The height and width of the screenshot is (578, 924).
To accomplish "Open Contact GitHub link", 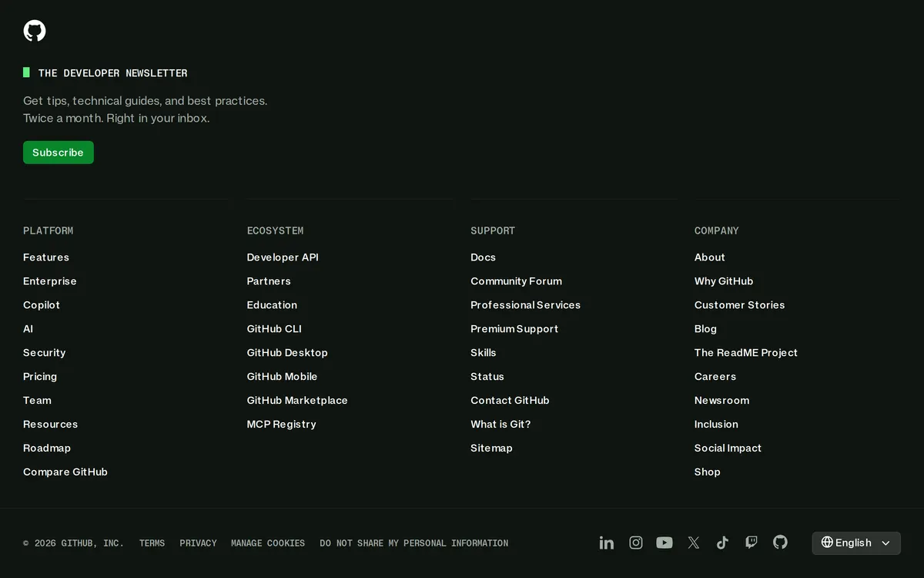I will (510, 401).
